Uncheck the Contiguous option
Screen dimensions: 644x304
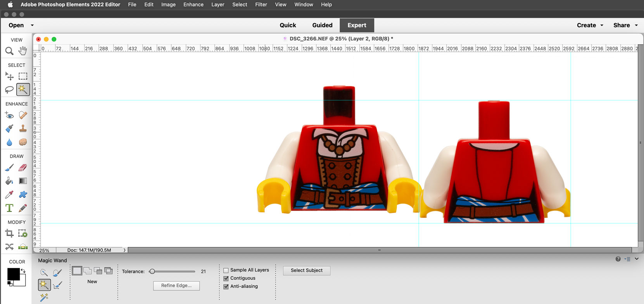point(226,278)
